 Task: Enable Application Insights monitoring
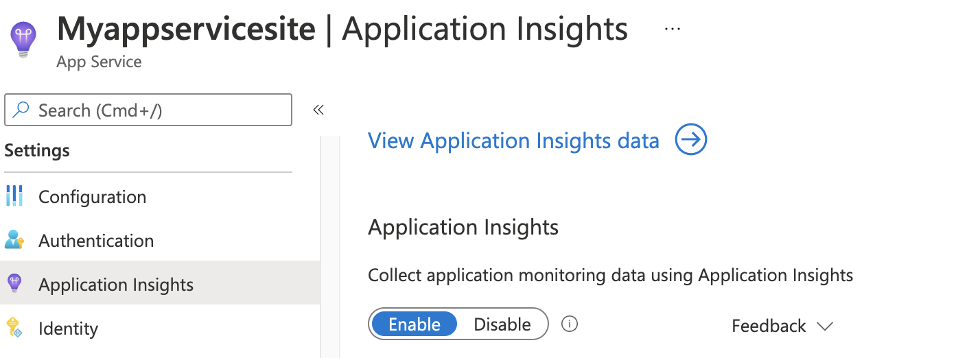point(415,324)
